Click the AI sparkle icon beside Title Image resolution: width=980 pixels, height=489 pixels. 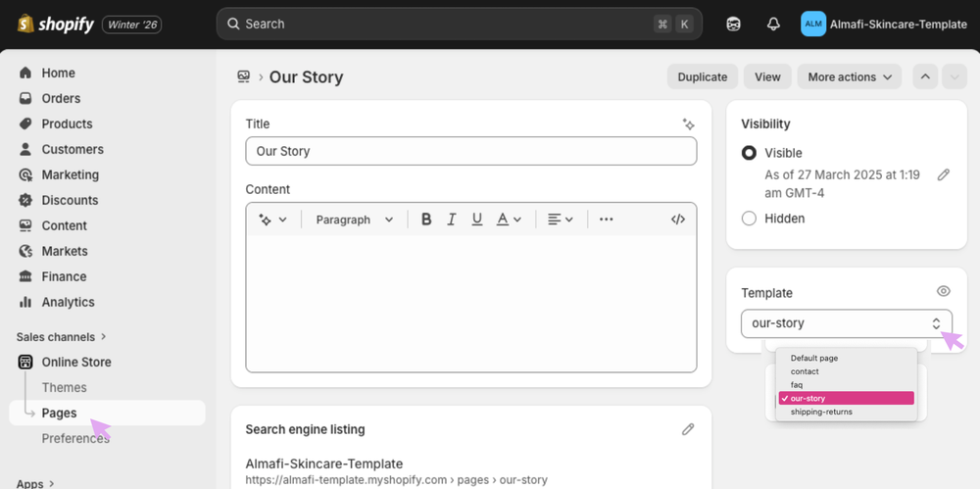pyautogui.click(x=689, y=124)
